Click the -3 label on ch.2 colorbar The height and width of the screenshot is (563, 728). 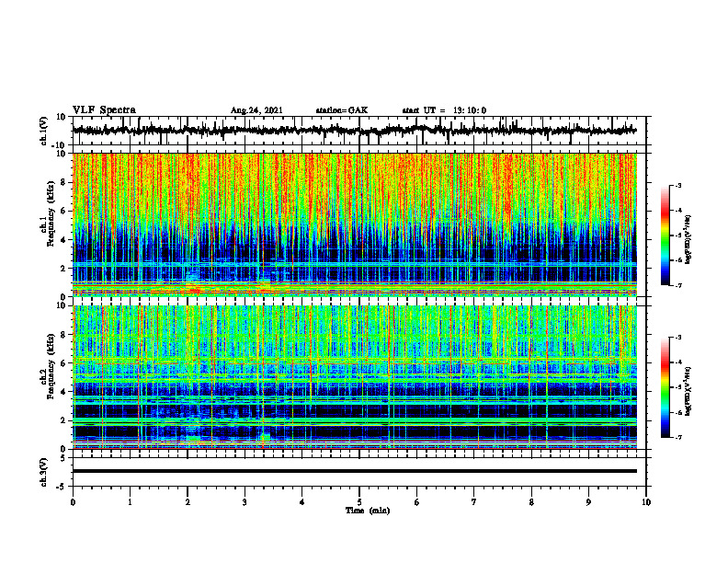pos(677,338)
